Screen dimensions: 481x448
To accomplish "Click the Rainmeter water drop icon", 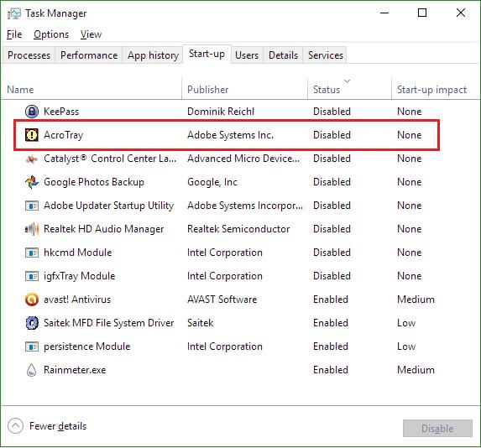I will pos(32,370).
